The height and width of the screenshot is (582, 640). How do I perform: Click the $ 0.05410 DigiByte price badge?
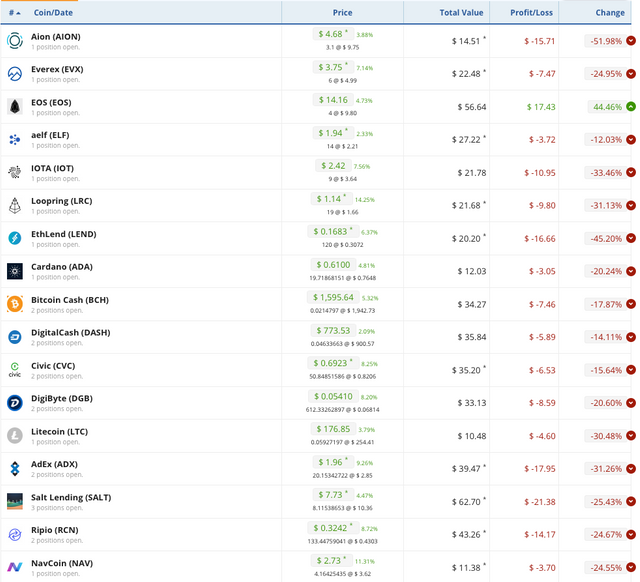click(x=333, y=396)
